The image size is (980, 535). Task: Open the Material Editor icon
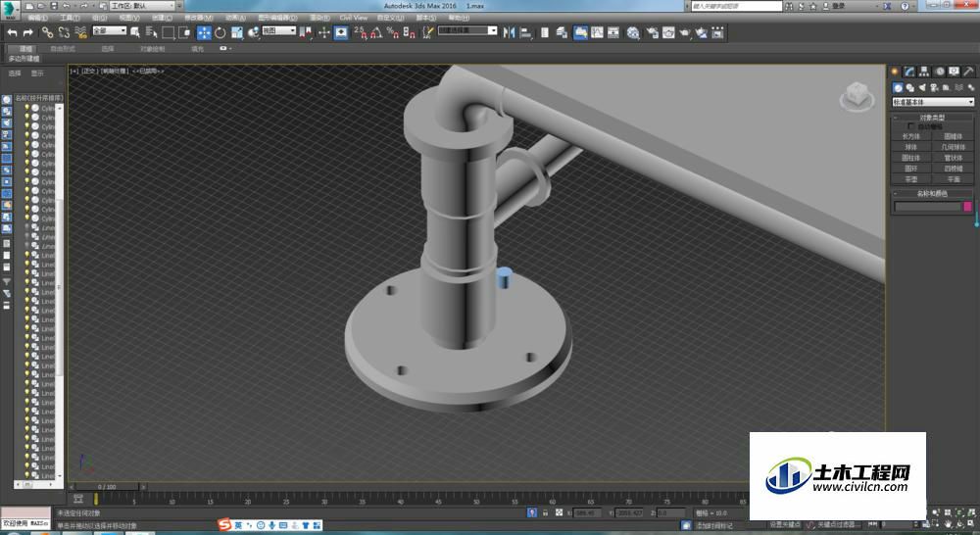click(x=633, y=32)
